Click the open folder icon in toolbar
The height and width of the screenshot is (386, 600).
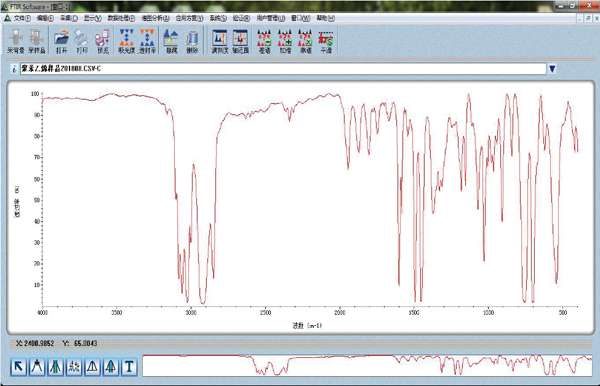[x=62, y=41]
